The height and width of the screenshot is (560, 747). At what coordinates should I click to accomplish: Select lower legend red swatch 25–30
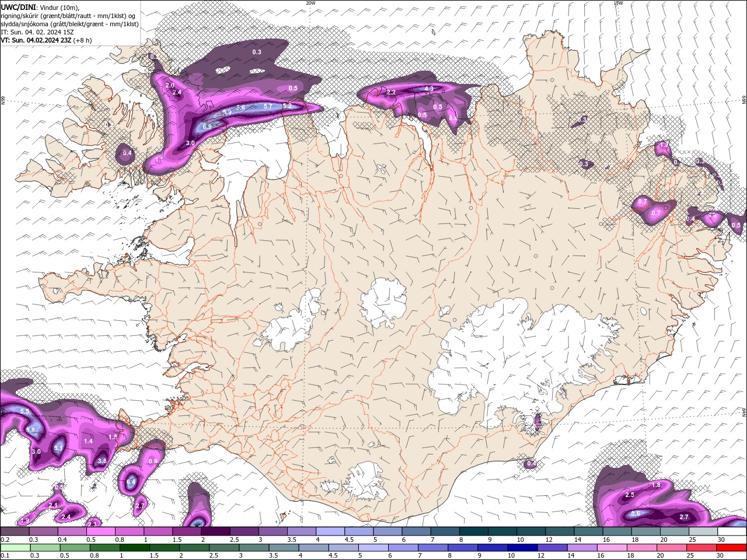[701, 548]
